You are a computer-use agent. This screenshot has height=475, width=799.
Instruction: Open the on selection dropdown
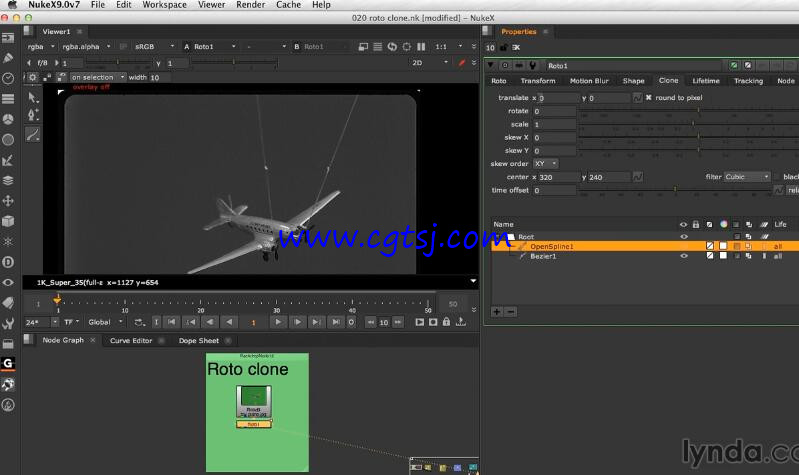click(x=98, y=77)
